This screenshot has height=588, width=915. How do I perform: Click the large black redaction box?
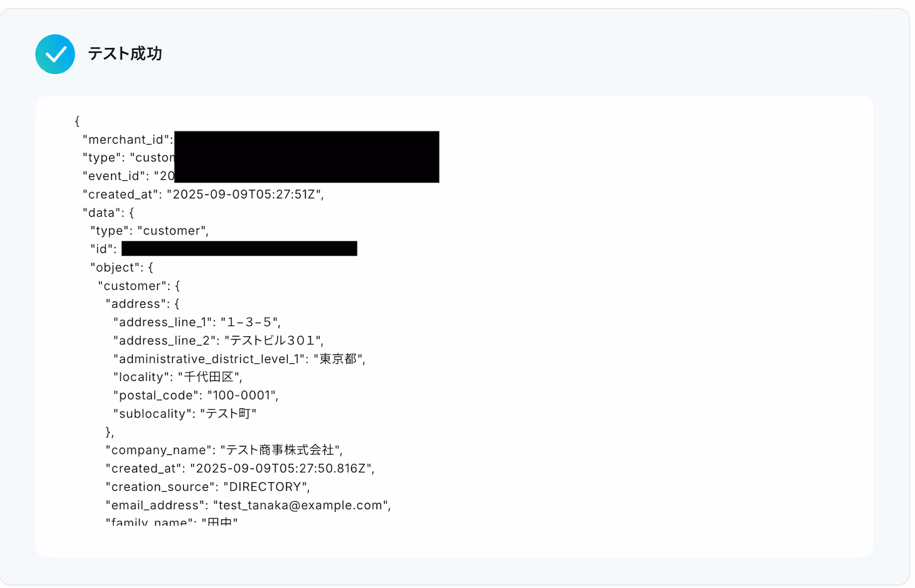[x=307, y=157]
